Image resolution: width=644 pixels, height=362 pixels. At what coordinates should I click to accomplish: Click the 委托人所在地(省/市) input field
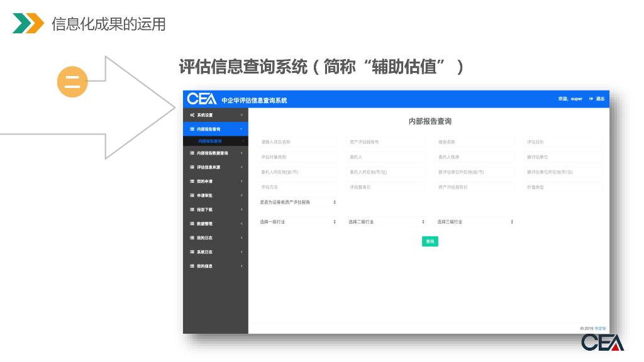pos(297,172)
